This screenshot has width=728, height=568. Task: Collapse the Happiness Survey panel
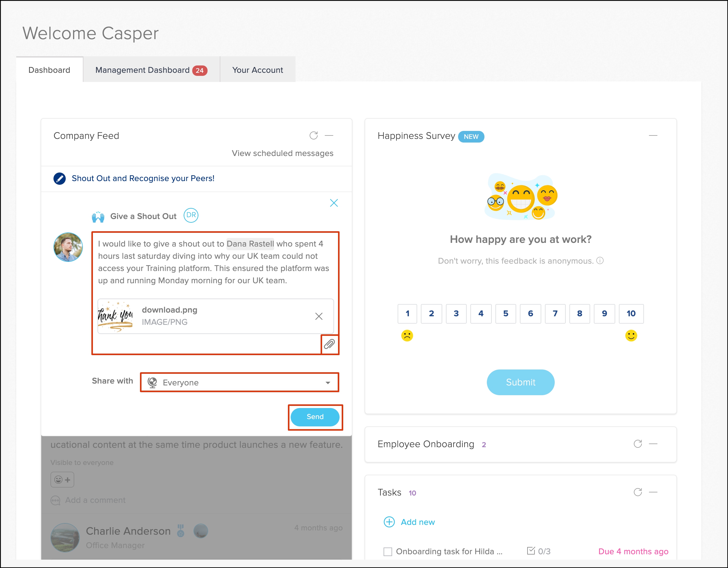[x=653, y=136]
